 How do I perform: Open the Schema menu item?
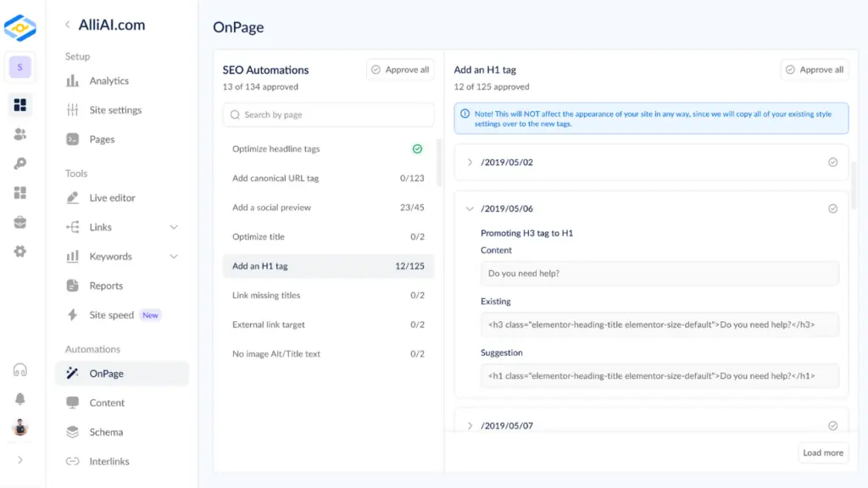pyautogui.click(x=106, y=432)
